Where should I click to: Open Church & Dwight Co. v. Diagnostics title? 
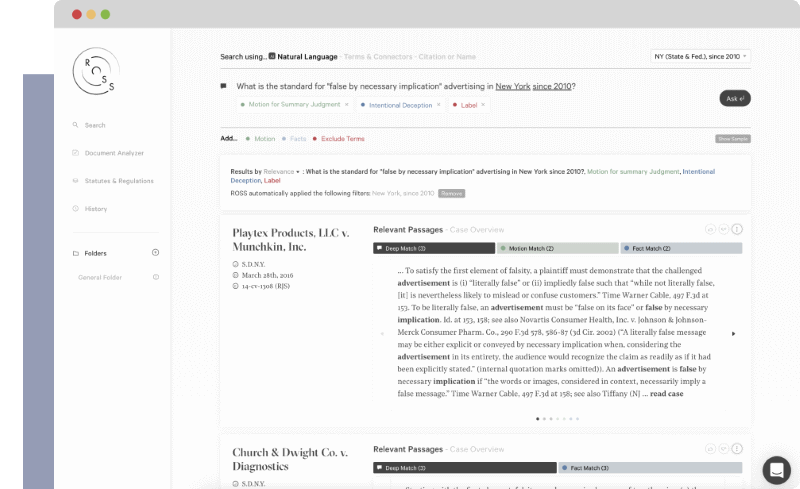(x=290, y=459)
